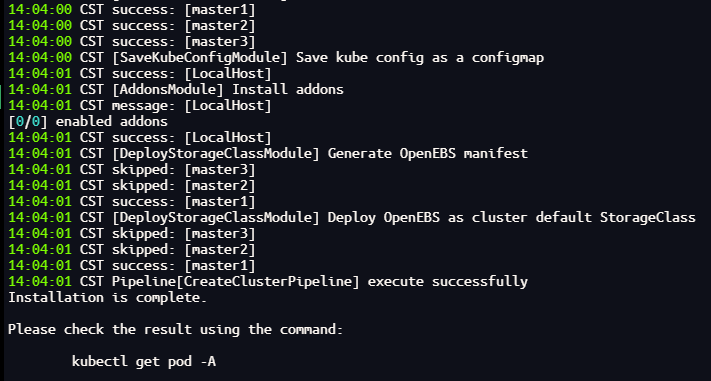
Task: Click the Installation is complete. line
Action: pos(107,298)
